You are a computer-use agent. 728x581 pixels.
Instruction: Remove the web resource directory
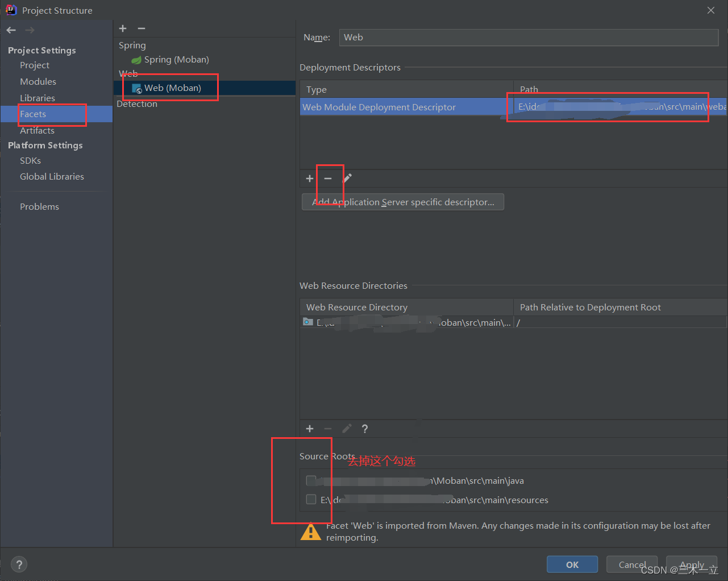click(x=328, y=429)
